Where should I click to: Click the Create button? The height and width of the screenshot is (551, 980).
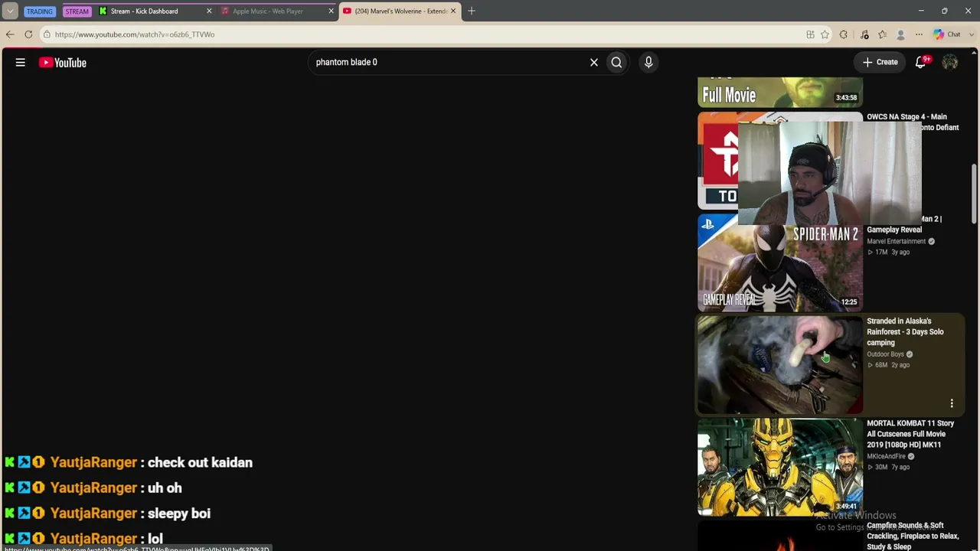tap(880, 63)
